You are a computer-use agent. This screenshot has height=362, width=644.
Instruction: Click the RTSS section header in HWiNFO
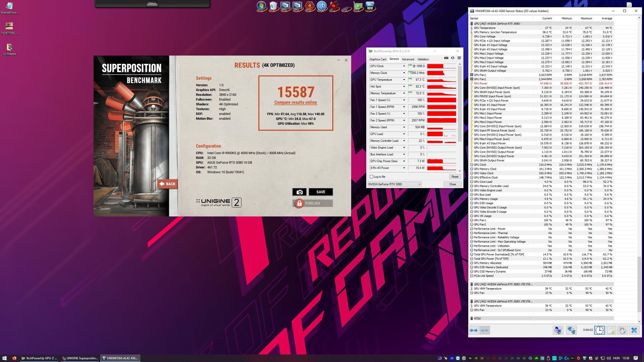pyautogui.click(x=541, y=318)
